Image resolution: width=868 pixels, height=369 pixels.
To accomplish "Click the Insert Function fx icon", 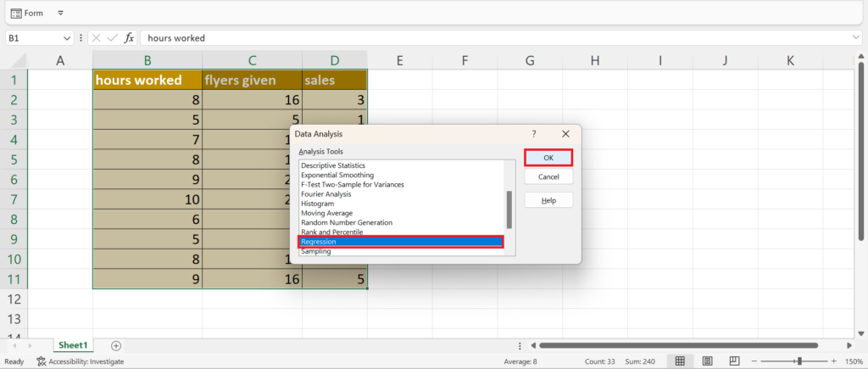I will (x=129, y=38).
